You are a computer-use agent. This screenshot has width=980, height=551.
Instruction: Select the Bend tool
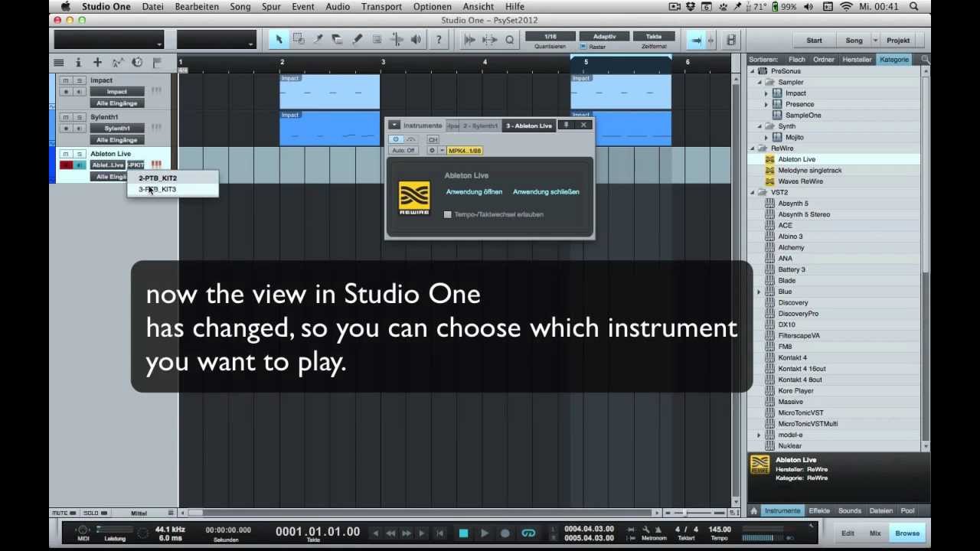pos(397,40)
